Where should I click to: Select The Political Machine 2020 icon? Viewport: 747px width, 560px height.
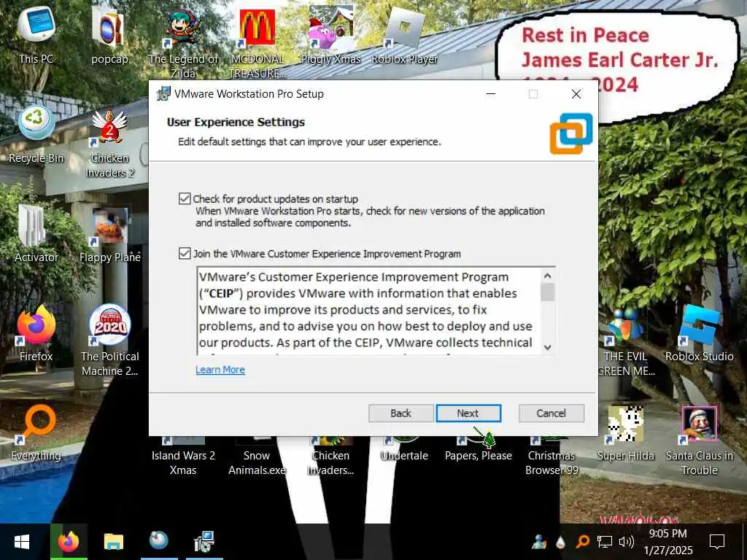[x=109, y=341]
